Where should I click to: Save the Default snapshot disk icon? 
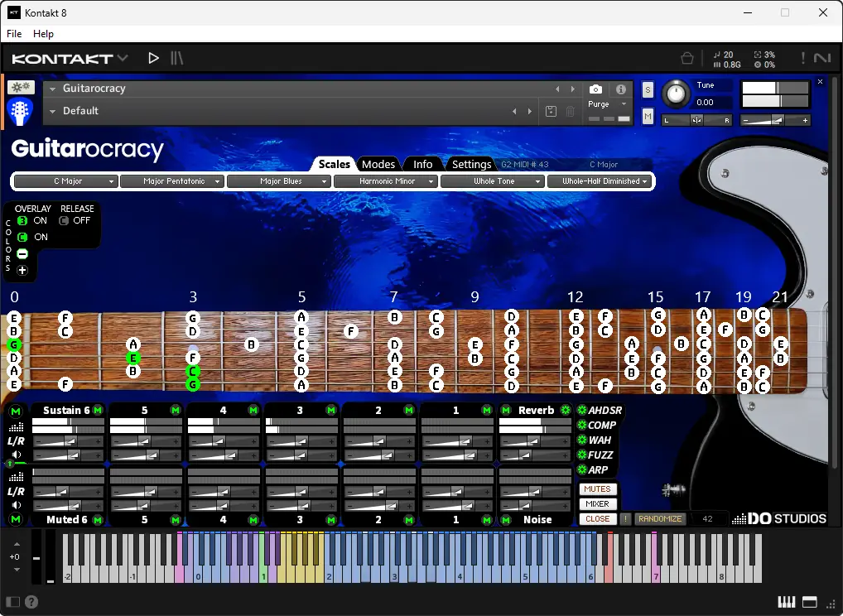click(x=551, y=111)
